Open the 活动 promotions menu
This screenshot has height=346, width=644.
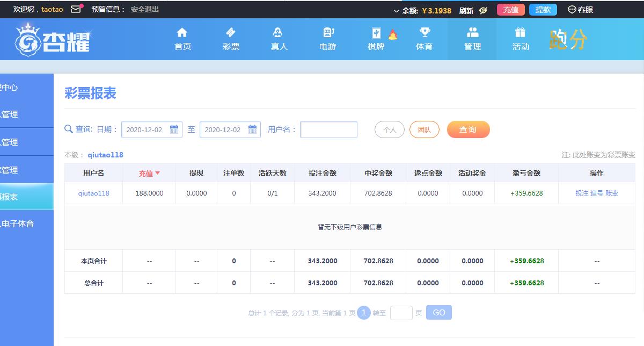coord(521,39)
